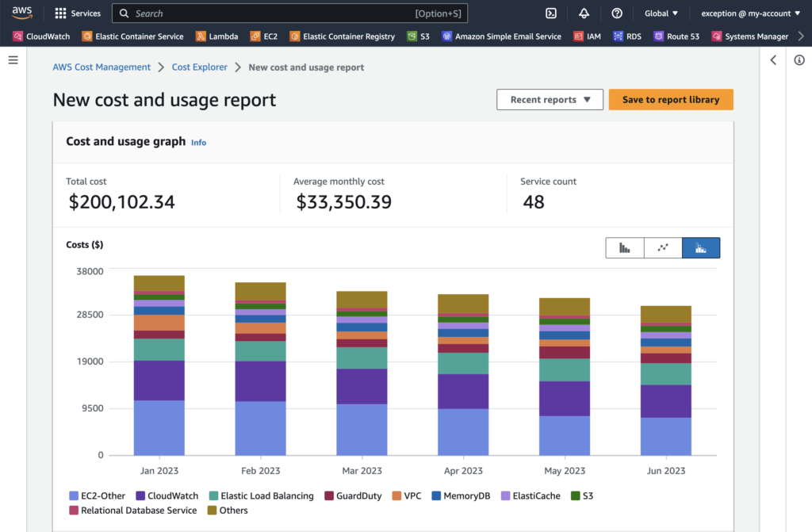This screenshot has width=812, height=532.
Task: Open IAM favorites shortcut
Action: pos(588,36)
